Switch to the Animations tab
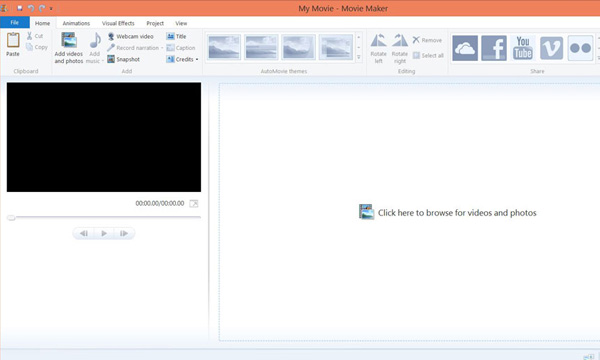This screenshot has width=600, height=360. [x=76, y=23]
